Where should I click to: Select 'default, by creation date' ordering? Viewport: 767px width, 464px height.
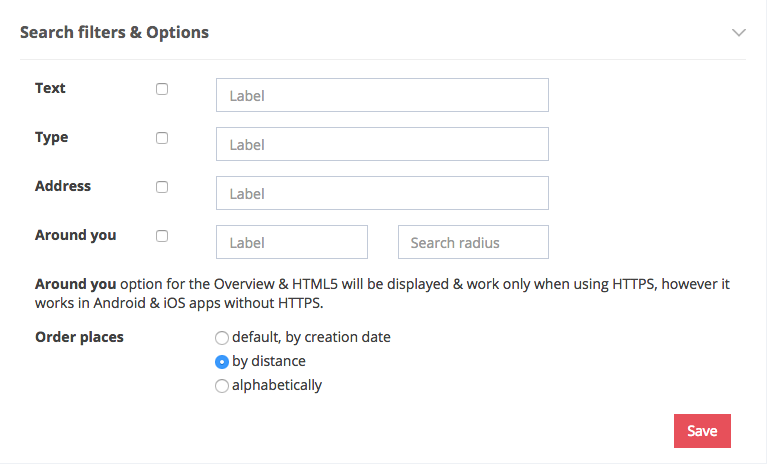click(222, 338)
